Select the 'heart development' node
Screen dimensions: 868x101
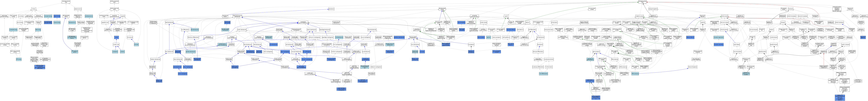[248, 45]
